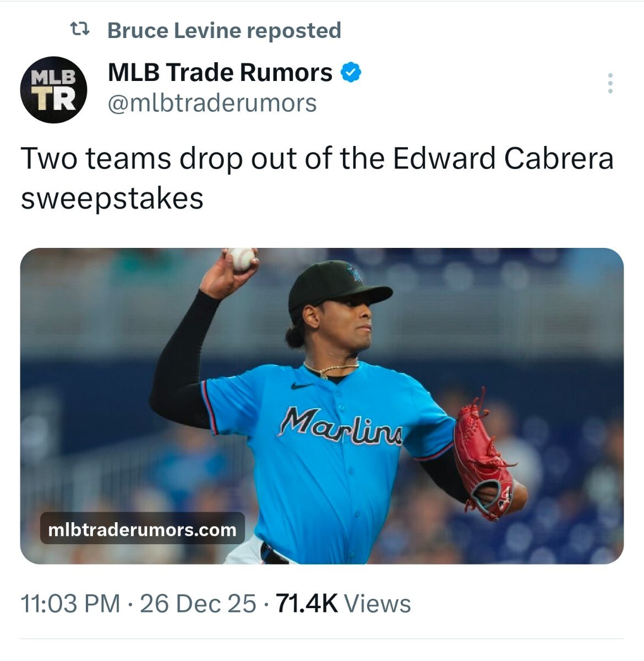View the 71.4K Views count
Image resolution: width=644 pixels, height=661 pixels.
[x=343, y=603]
